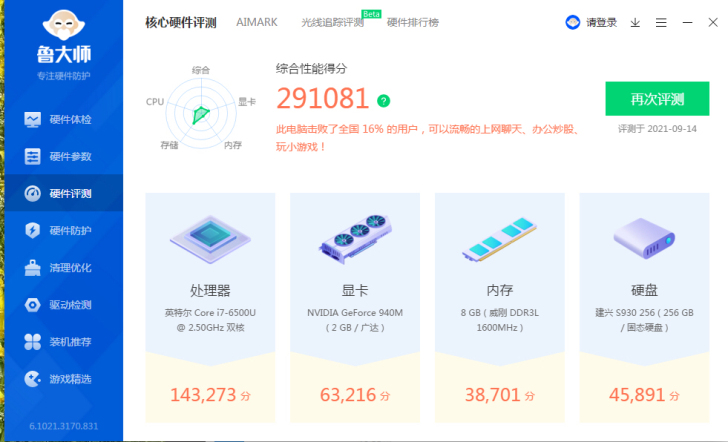
Task: Click the performance radar chart
Action: (201, 114)
